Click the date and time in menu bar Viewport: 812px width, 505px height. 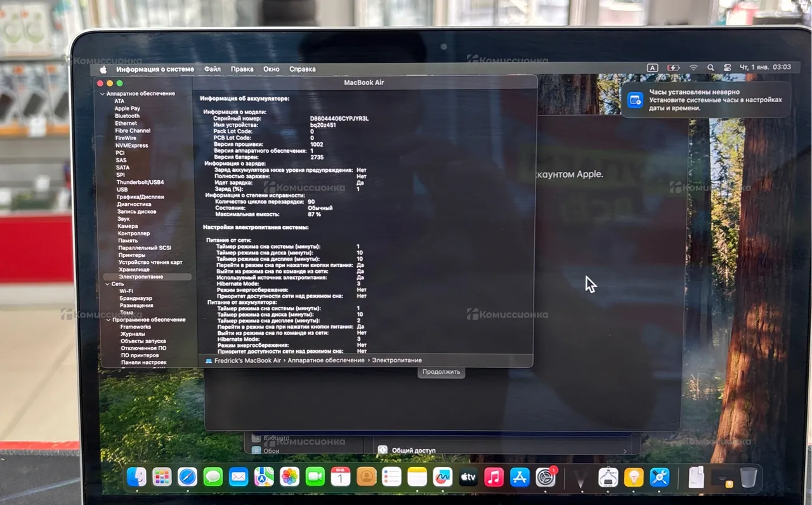[765, 67]
